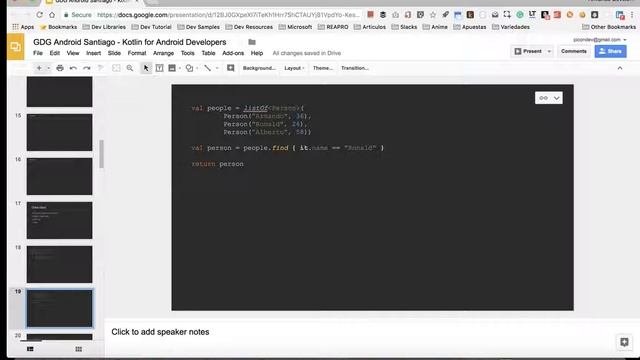Open the File menu
This screenshot has height=360, width=640.
tap(38, 53)
